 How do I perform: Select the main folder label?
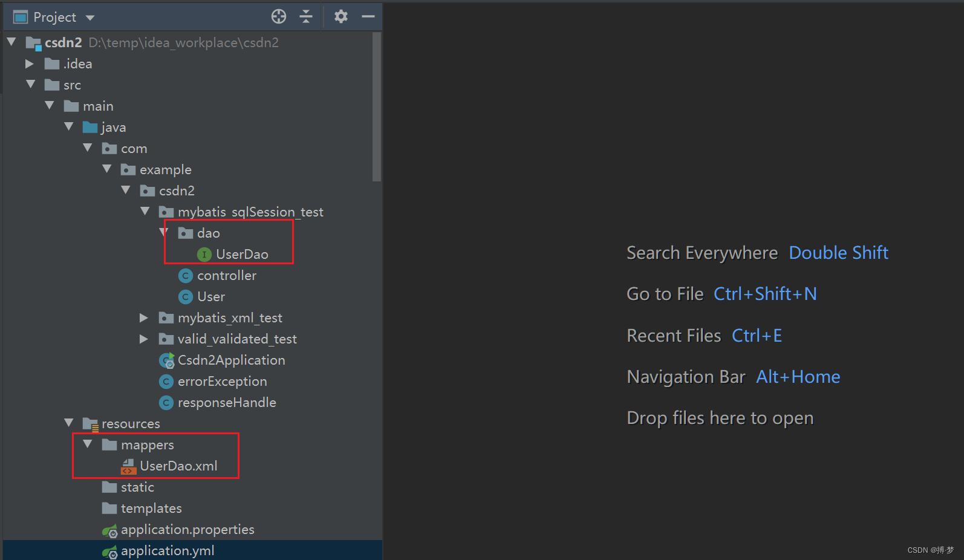[98, 106]
